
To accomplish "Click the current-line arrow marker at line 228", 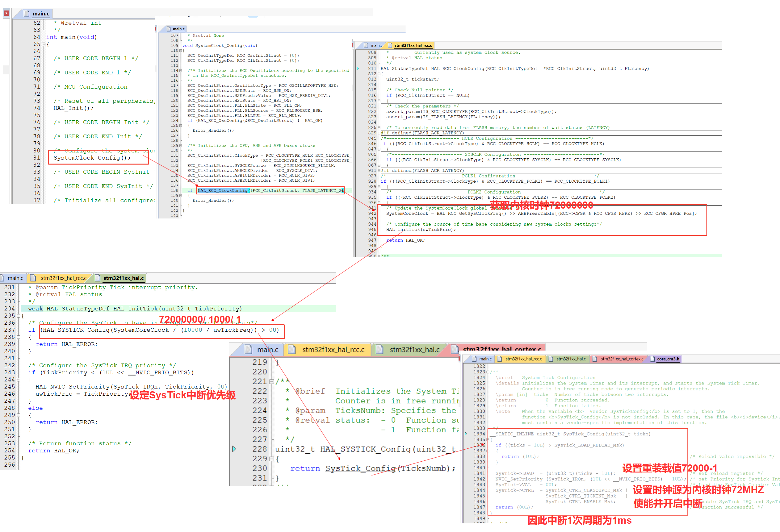I will click(x=234, y=449).
